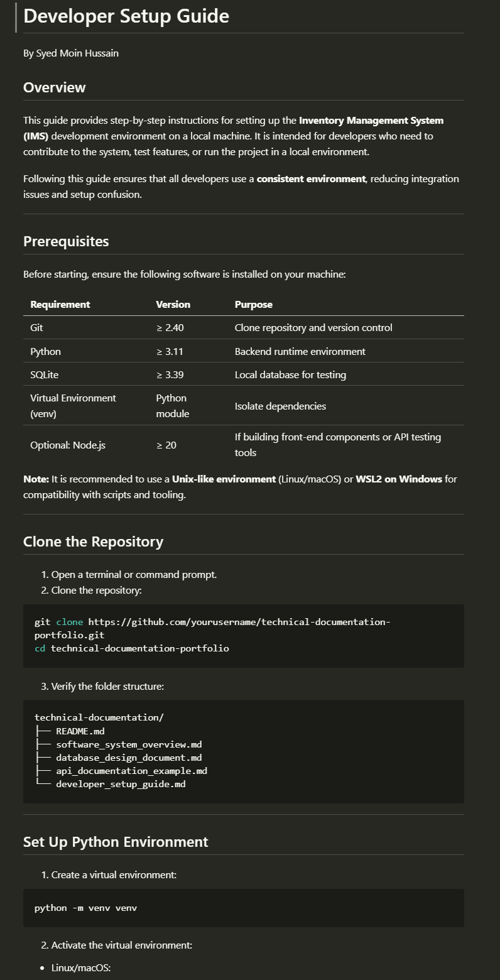
Task: Click the git clone command code block
Action: coord(244,636)
